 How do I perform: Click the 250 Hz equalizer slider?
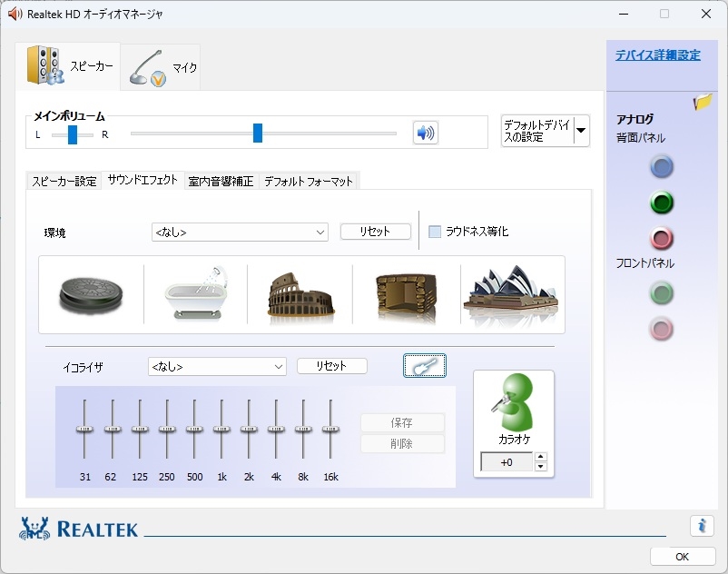(167, 429)
